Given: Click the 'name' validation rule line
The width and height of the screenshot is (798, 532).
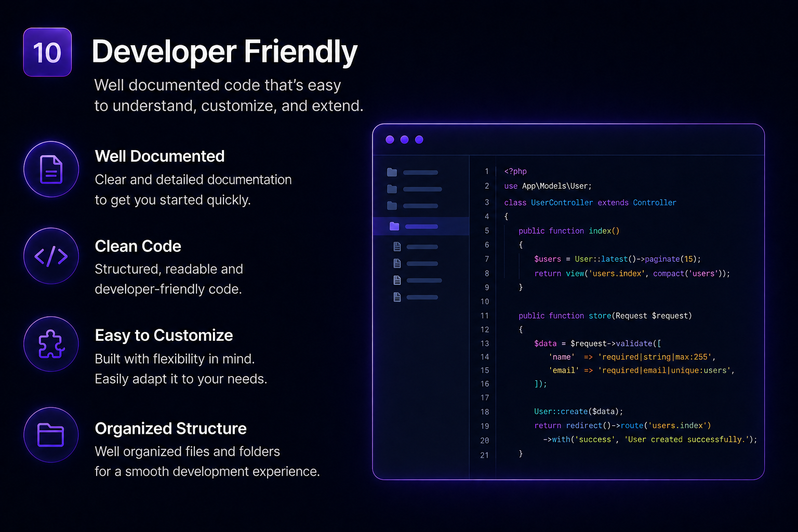Looking at the screenshot, I should point(632,357).
